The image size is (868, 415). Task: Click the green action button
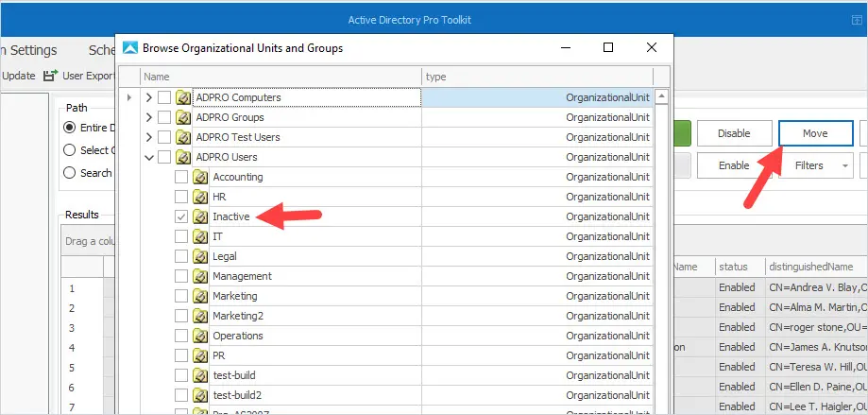click(x=682, y=133)
